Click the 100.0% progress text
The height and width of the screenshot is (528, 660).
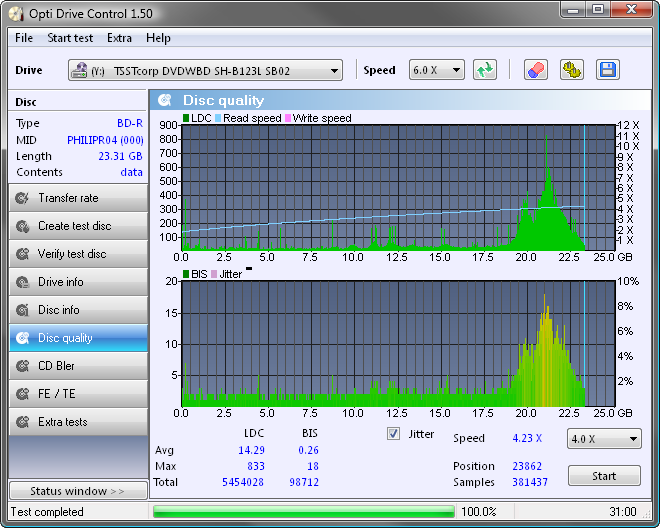[x=479, y=512]
